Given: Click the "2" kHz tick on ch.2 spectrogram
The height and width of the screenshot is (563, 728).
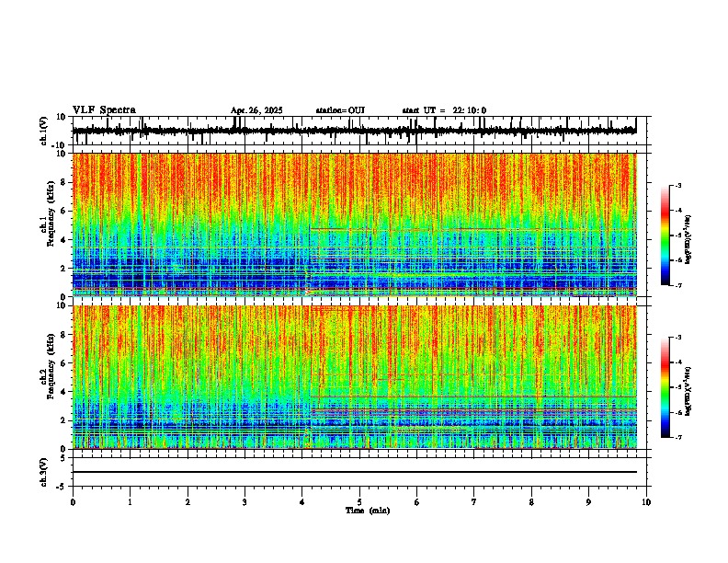Looking at the screenshot, I should (64, 420).
